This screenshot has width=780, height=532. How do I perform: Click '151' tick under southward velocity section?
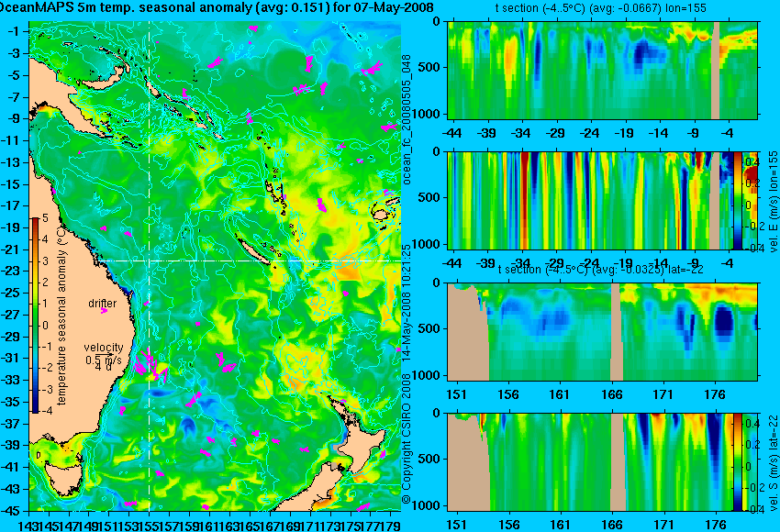tap(457, 525)
